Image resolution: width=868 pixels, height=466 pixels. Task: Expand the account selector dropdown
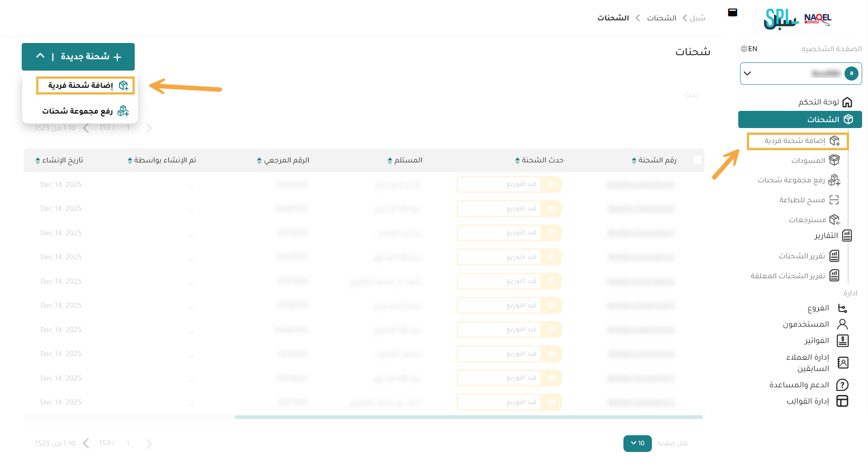point(747,73)
